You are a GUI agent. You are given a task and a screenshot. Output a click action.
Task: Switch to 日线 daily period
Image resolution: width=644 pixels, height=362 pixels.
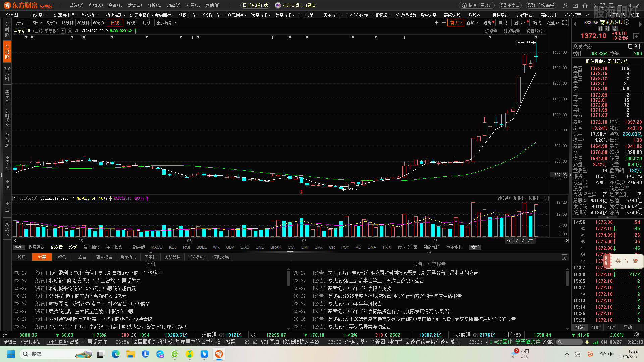click(115, 23)
